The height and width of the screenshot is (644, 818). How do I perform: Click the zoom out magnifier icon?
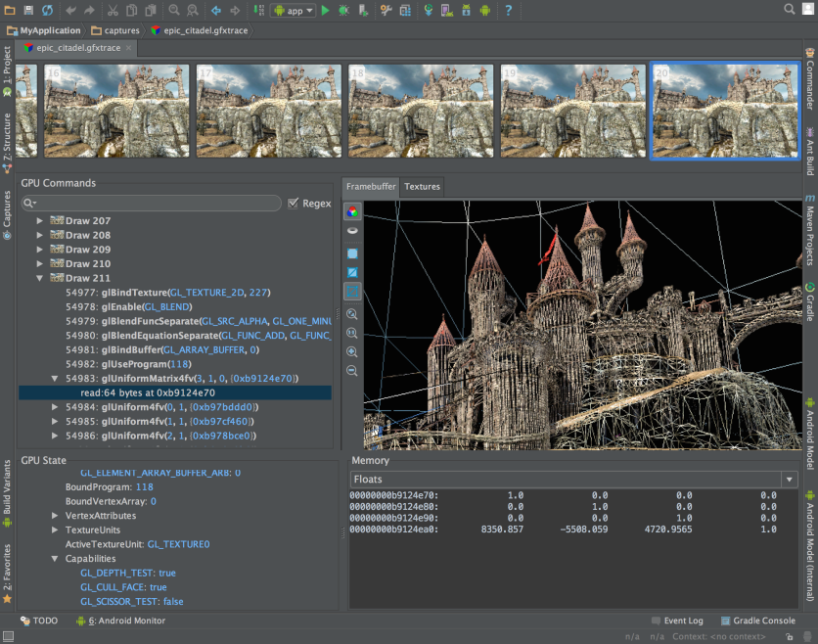[354, 369]
